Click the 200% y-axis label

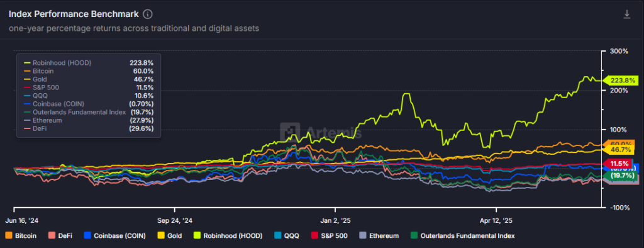coord(619,91)
